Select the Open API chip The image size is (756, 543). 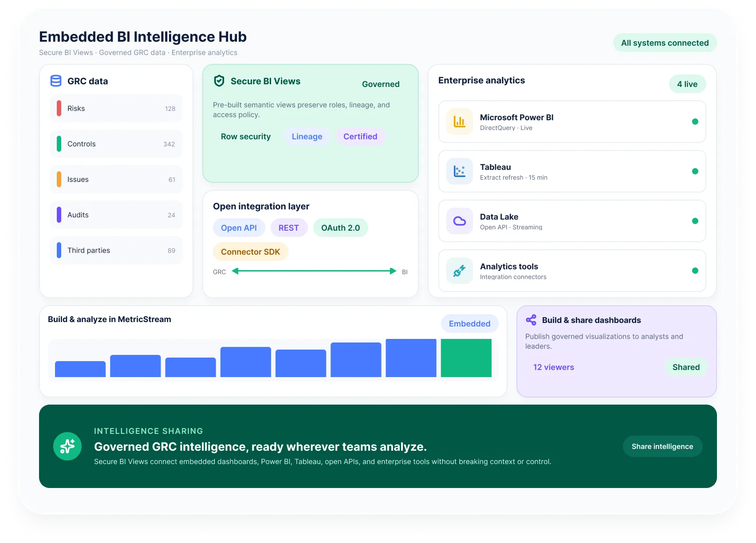(239, 228)
